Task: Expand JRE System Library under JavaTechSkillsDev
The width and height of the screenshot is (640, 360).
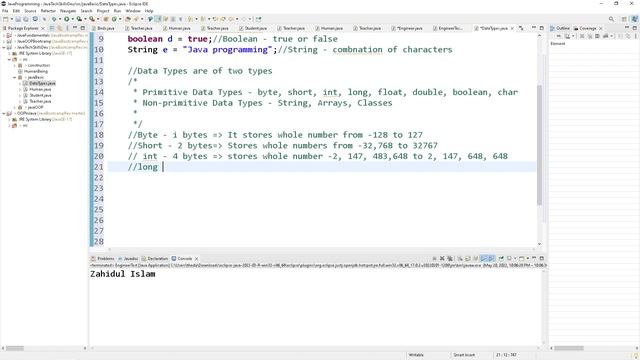Action: pos(9,53)
